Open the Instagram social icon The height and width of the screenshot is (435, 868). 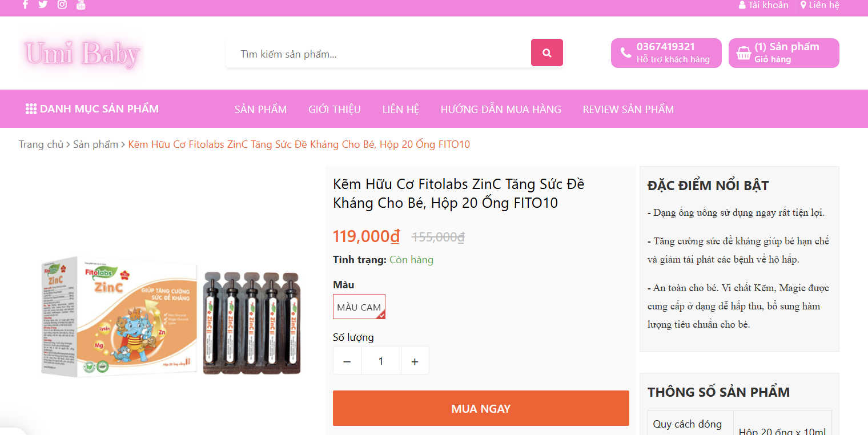coord(62,5)
